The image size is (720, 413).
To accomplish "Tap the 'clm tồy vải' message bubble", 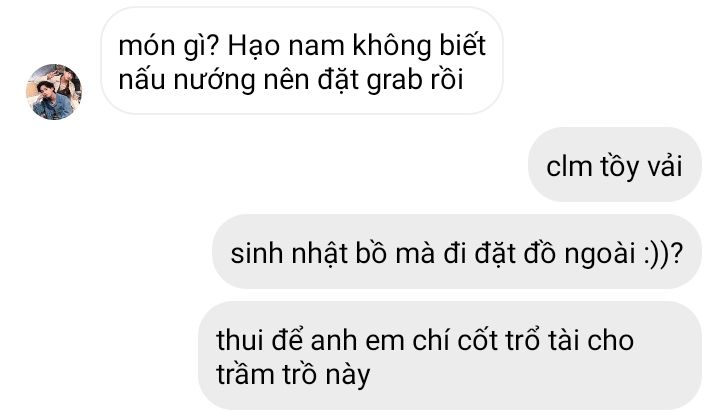I will tap(614, 164).
